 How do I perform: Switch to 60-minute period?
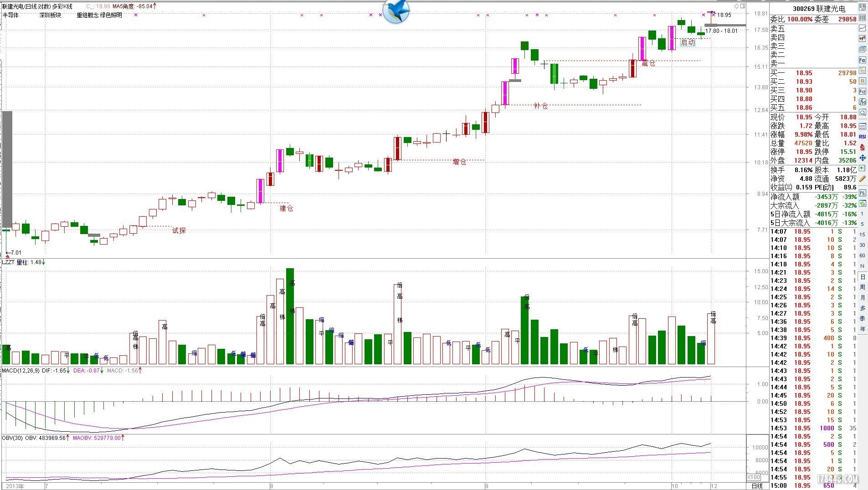coord(862,255)
